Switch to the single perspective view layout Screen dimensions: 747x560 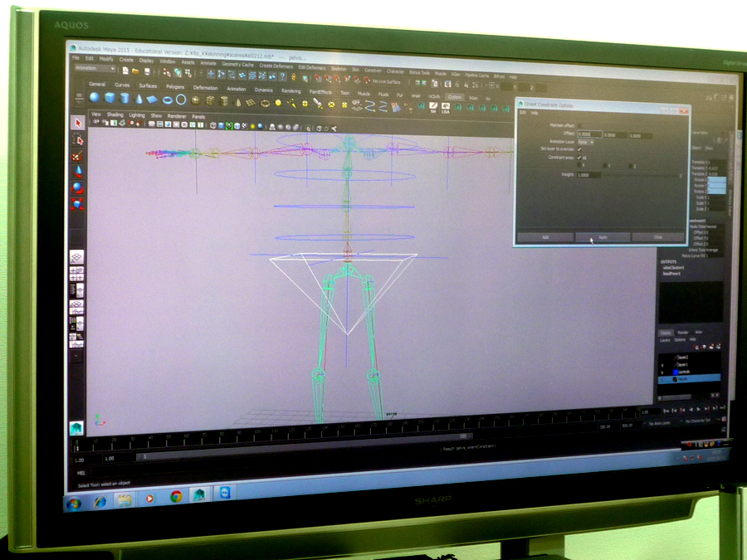(x=76, y=258)
